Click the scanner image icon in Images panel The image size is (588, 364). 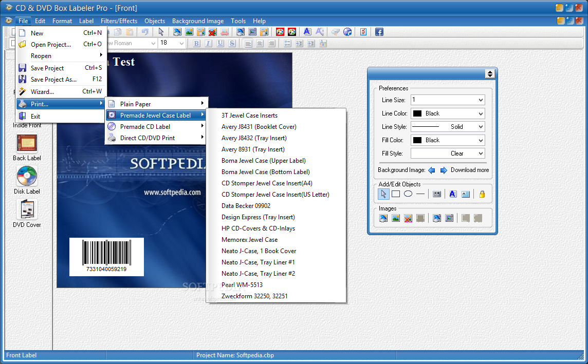click(383, 218)
